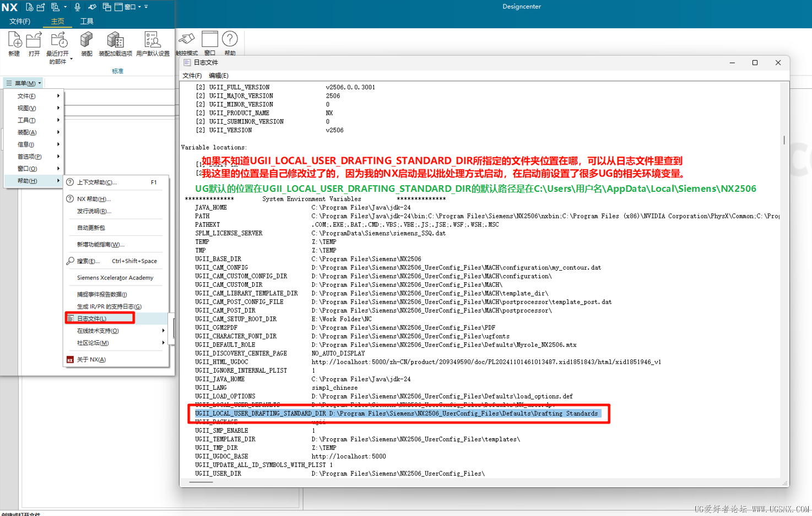Choose 新增功能指南(W) menu item
812x516 pixels.
116,244
